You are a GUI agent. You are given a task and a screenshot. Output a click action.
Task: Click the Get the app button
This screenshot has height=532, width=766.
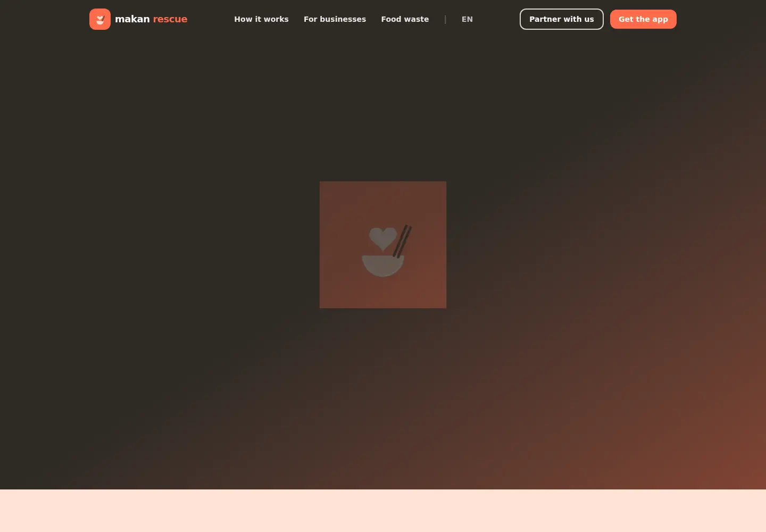pyautogui.click(x=643, y=19)
